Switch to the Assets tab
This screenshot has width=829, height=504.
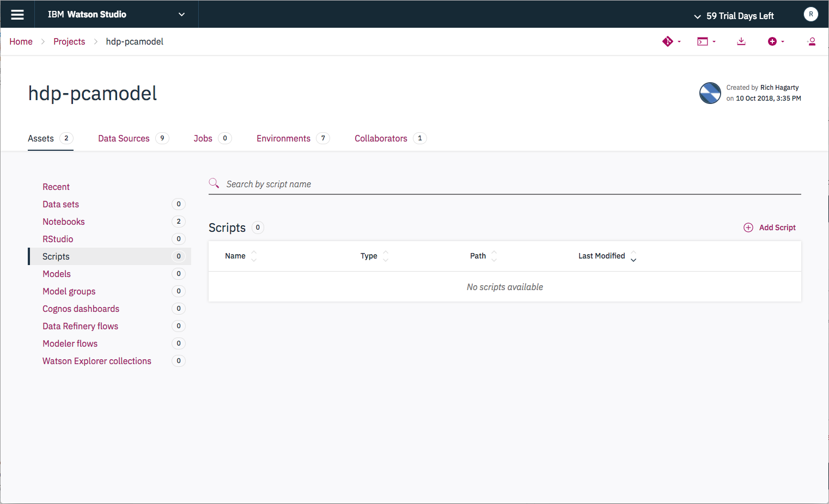(x=50, y=138)
